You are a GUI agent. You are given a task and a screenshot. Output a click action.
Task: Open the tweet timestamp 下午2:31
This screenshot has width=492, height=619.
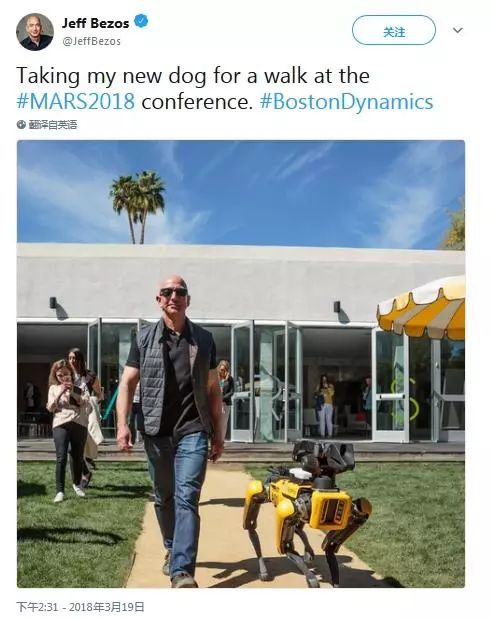coord(38,606)
